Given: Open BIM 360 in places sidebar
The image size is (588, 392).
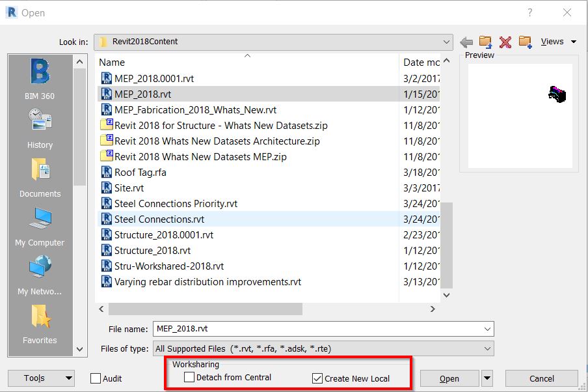Looking at the screenshot, I should point(40,78).
